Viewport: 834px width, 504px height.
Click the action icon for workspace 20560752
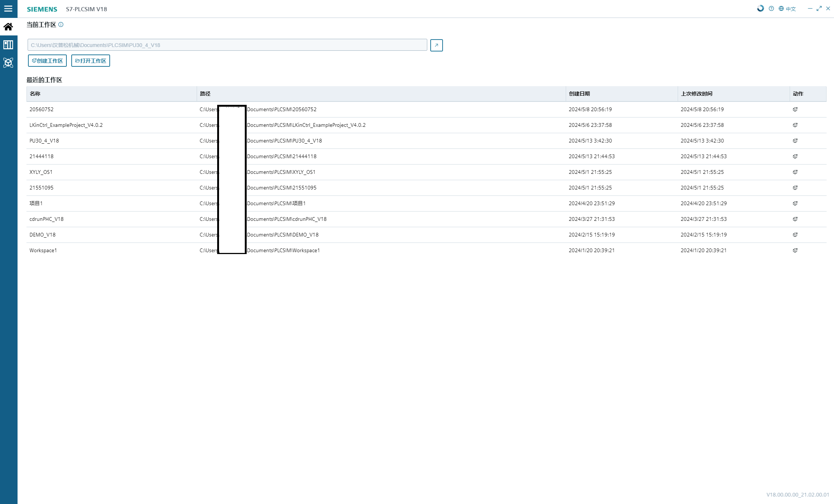click(795, 109)
